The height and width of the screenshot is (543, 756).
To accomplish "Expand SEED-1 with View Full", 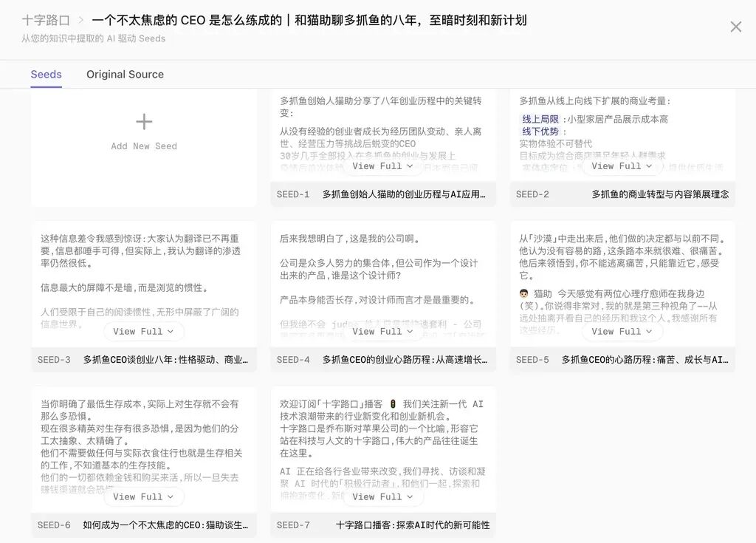I will [x=383, y=166].
